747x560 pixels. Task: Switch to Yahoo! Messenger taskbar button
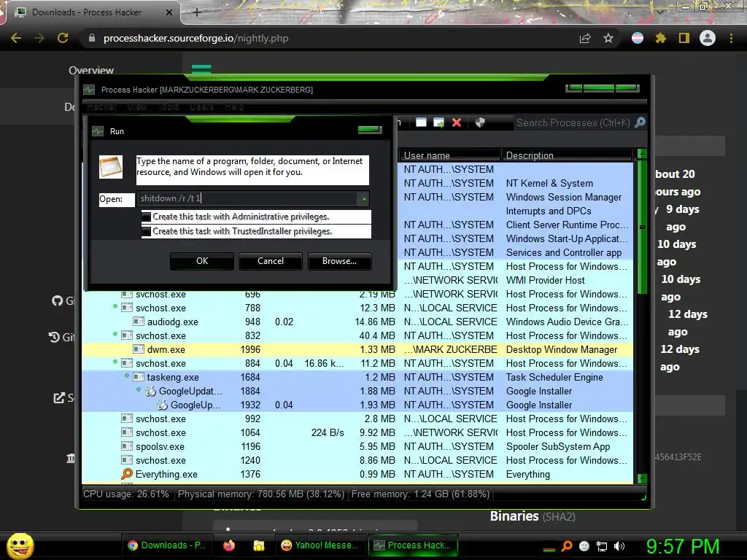point(320,545)
